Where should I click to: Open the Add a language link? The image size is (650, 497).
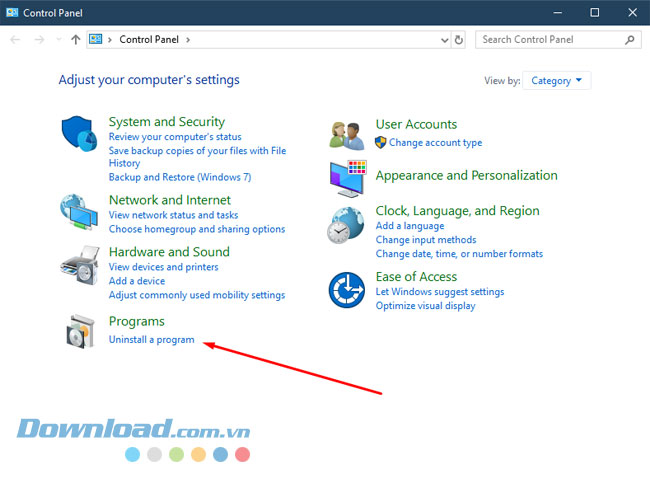[x=409, y=226]
